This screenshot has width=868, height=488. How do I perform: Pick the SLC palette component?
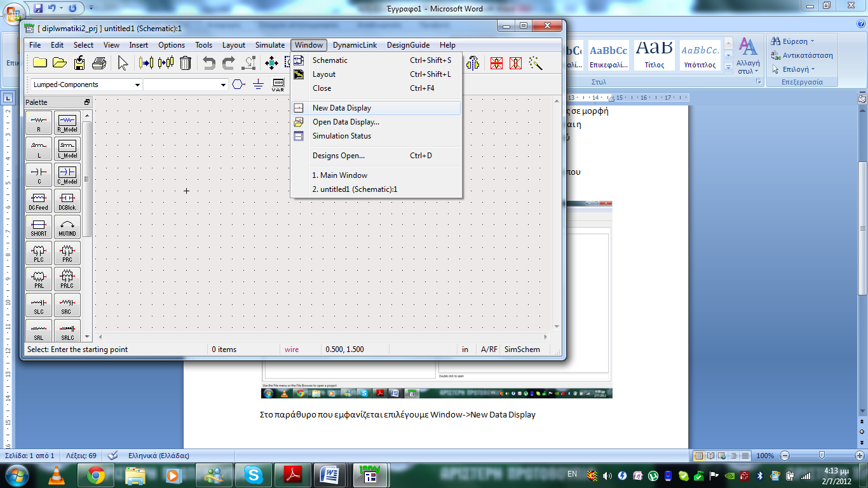tap(39, 304)
